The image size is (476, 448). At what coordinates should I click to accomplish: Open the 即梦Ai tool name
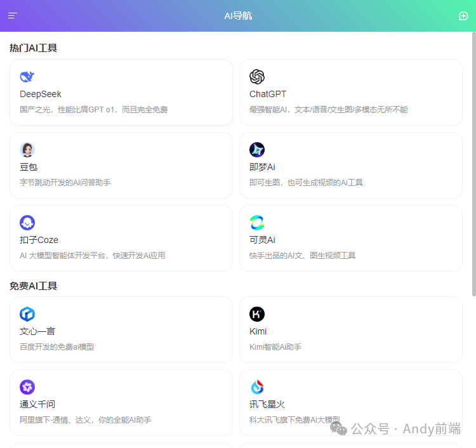point(262,167)
